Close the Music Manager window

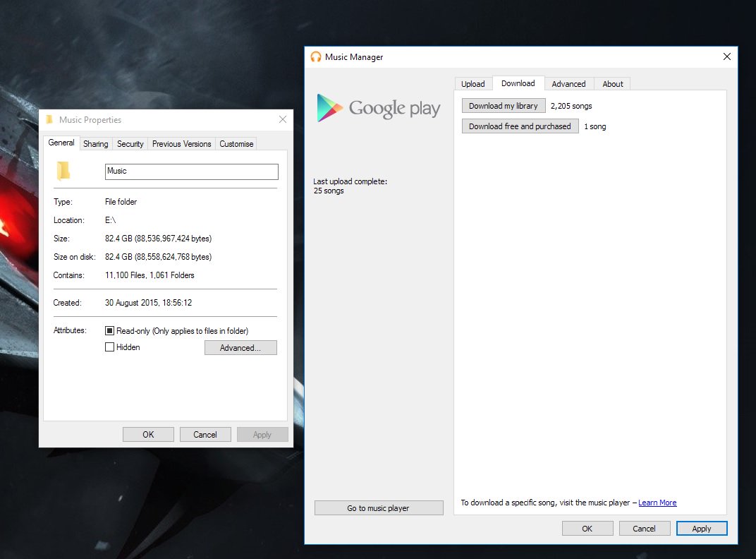coord(726,56)
